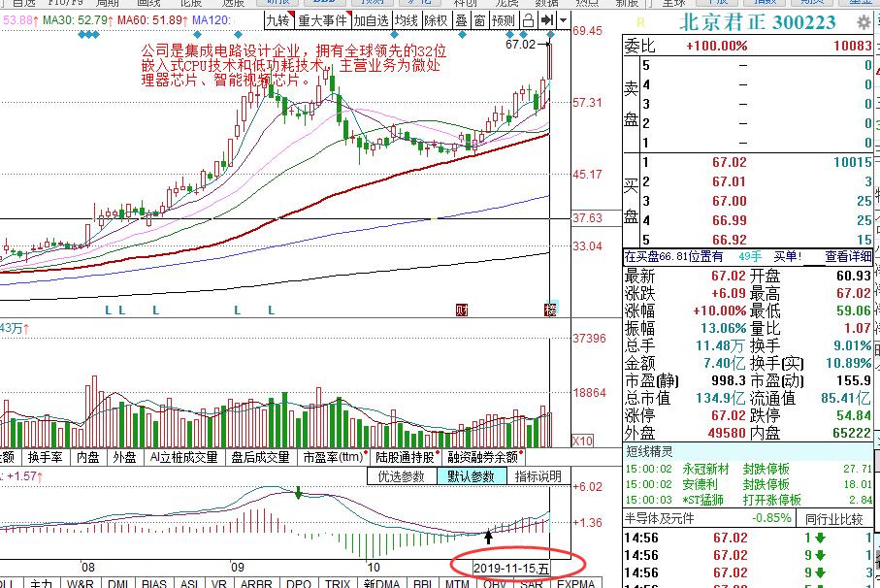This screenshot has height=588, width=880.
Task: Click the 涨停 67.02 limit-up value
Action: tap(729, 415)
